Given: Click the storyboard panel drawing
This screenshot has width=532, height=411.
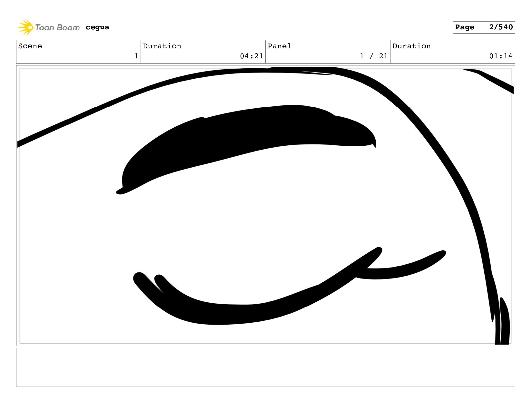Looking at the screenshot, I should click(265, 206).
